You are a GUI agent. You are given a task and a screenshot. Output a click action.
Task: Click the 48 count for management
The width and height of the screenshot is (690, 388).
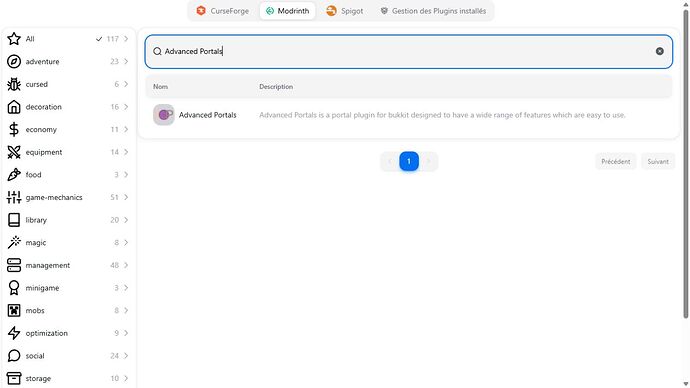coord(114,265)
